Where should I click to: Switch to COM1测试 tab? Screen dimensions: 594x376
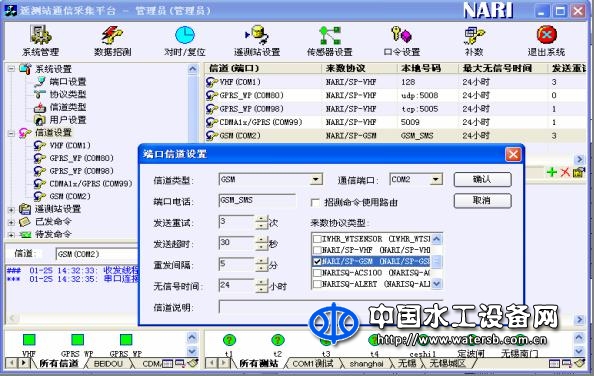click(x=313, y=364)
